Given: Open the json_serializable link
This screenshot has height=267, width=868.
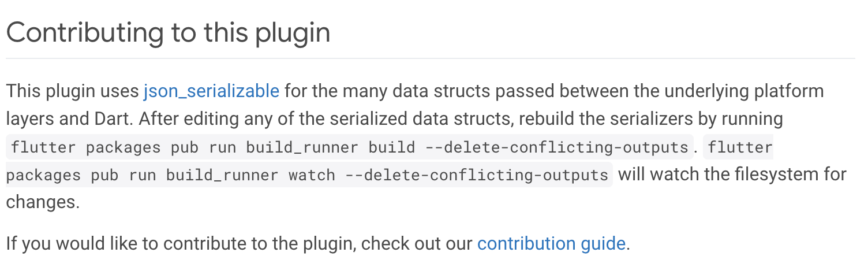Looking at the screenshot, I should [211, 91].
